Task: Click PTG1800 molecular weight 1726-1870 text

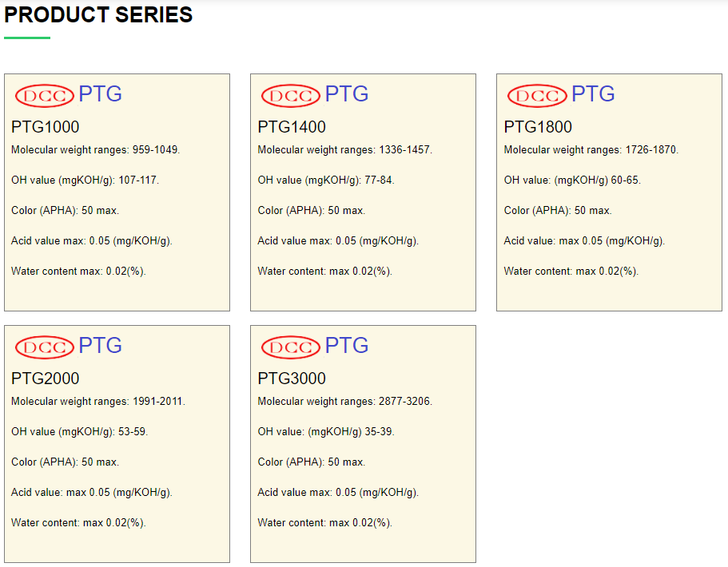Action: (591, 150)
